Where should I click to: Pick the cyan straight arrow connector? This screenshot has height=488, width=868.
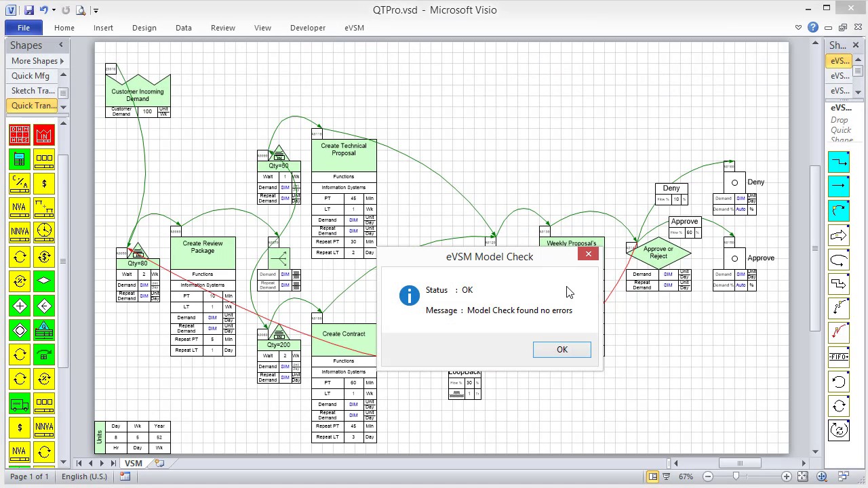pos(839,186)
